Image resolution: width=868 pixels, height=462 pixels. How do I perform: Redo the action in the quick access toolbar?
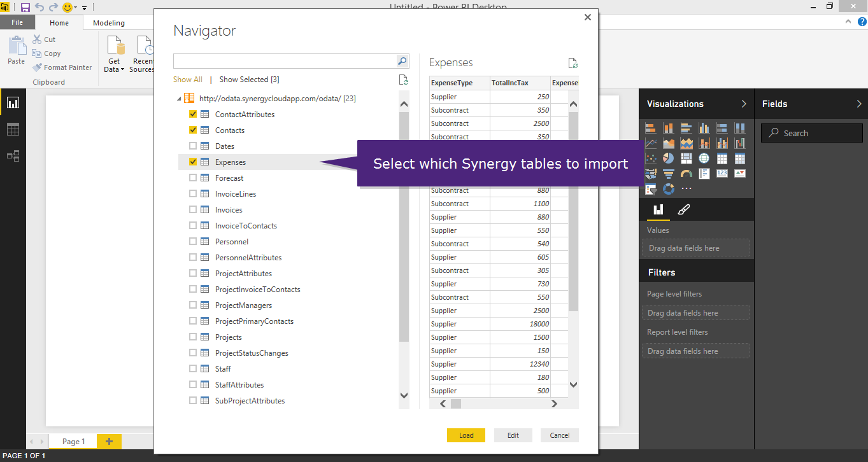(53, 8)
